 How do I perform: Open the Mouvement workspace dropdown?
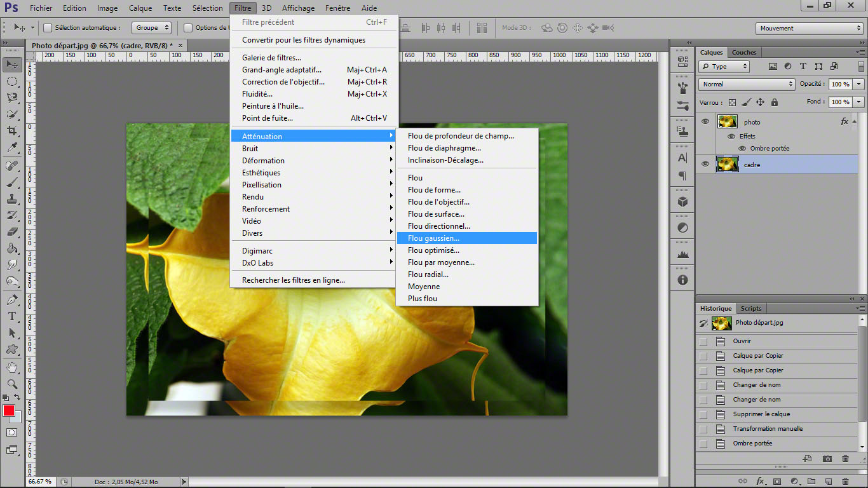[810, 28]
